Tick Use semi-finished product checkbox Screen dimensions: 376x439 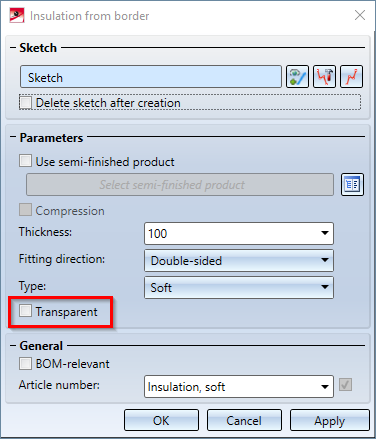26,161
